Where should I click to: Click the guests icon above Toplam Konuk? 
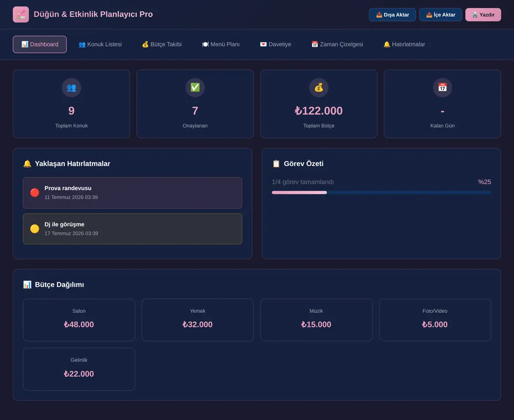(x=72, y=87)
